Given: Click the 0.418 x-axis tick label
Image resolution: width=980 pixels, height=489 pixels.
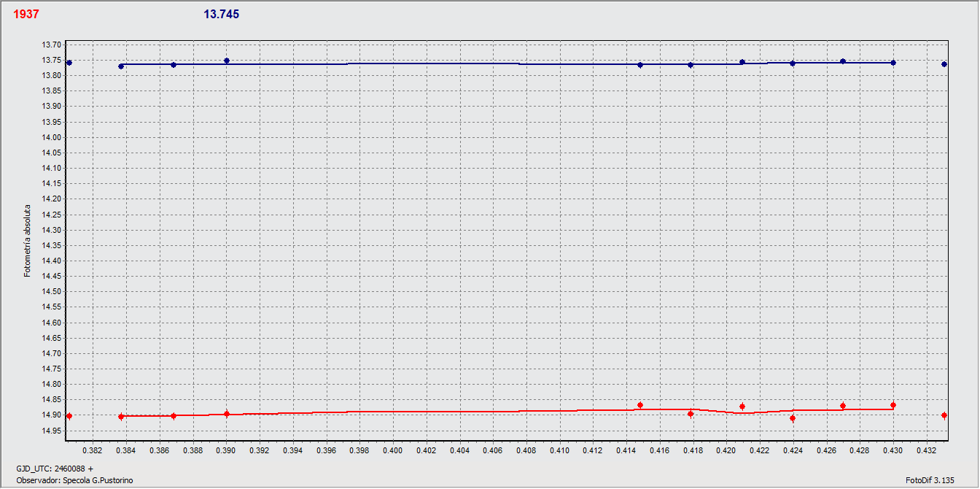Looking at the screenshot, I should (693, 451).
